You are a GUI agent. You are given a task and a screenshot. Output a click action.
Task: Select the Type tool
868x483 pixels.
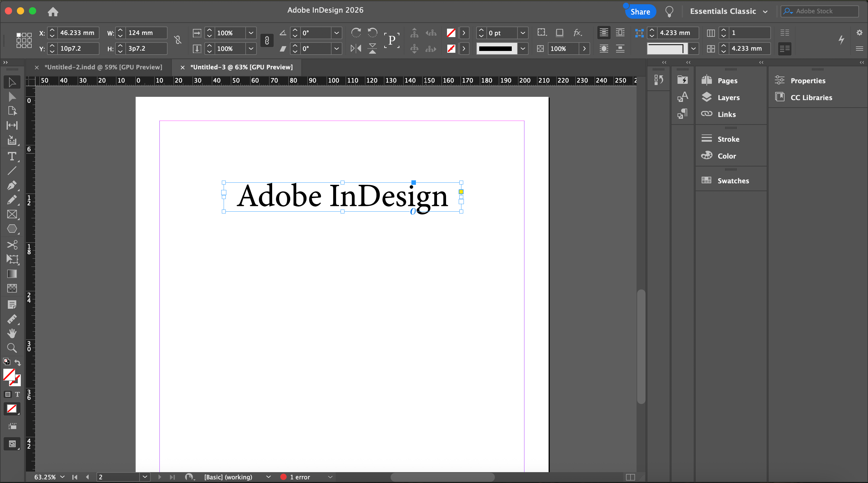pyautogui.click(x=12, y=156)
